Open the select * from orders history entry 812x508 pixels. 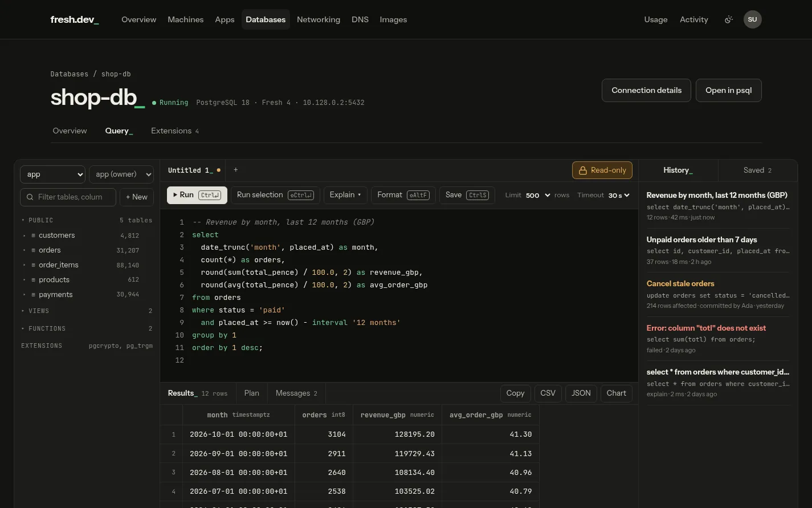click(x=718, y=383)
